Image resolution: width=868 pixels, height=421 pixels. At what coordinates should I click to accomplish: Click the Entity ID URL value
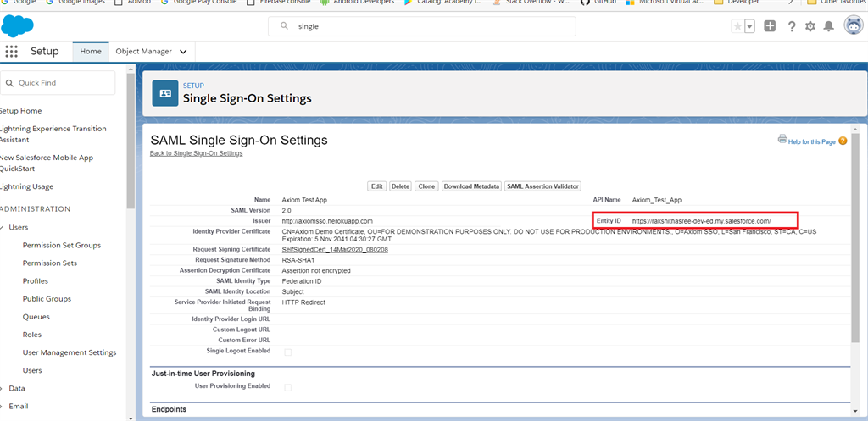pos(701,221)
